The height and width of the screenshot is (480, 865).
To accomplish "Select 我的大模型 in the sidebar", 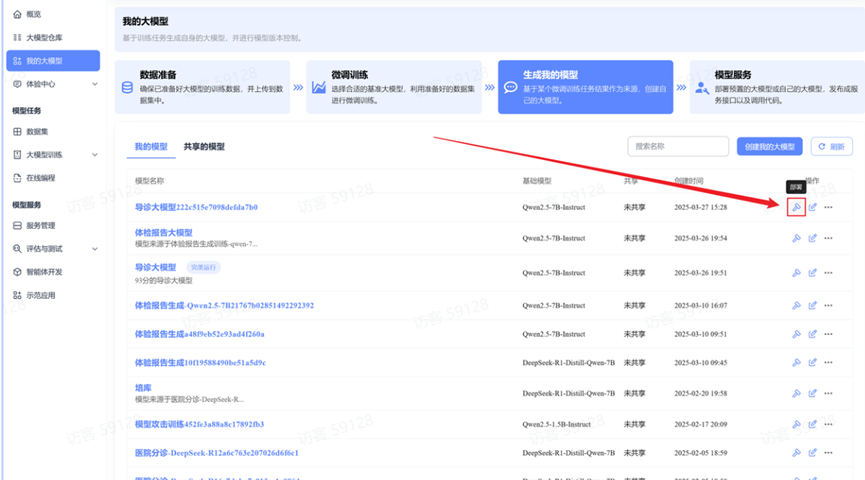I will coord(53,61).
